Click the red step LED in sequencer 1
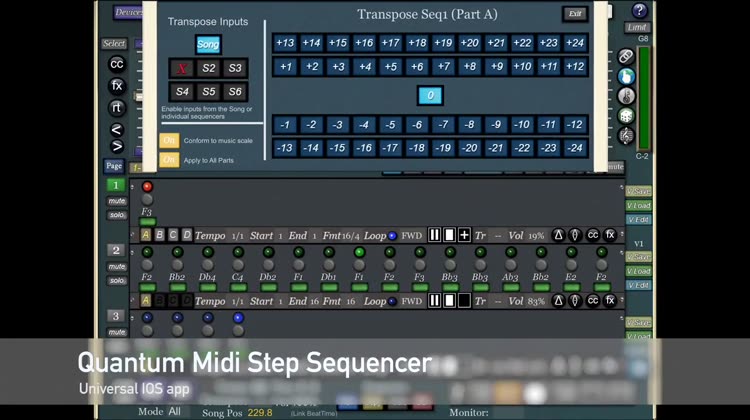Viewport: 750px width, 420px height. [x=147, y=187]
